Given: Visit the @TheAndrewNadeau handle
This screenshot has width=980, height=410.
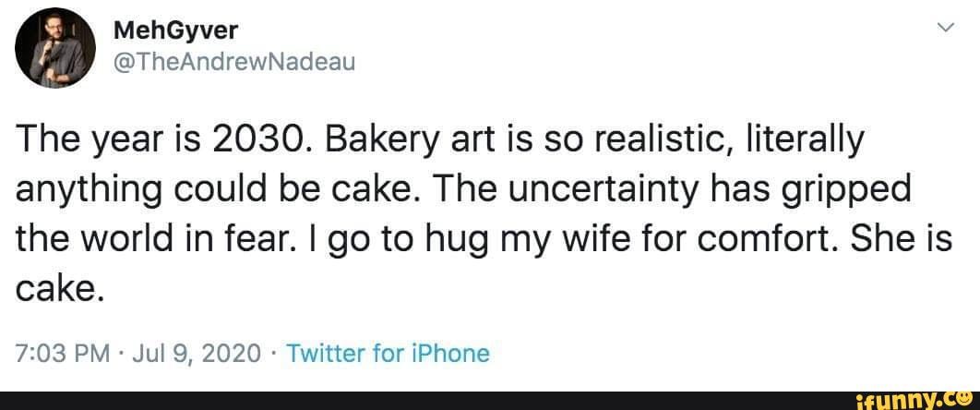Looking at the screenshot, I should [x=227, y=61].
